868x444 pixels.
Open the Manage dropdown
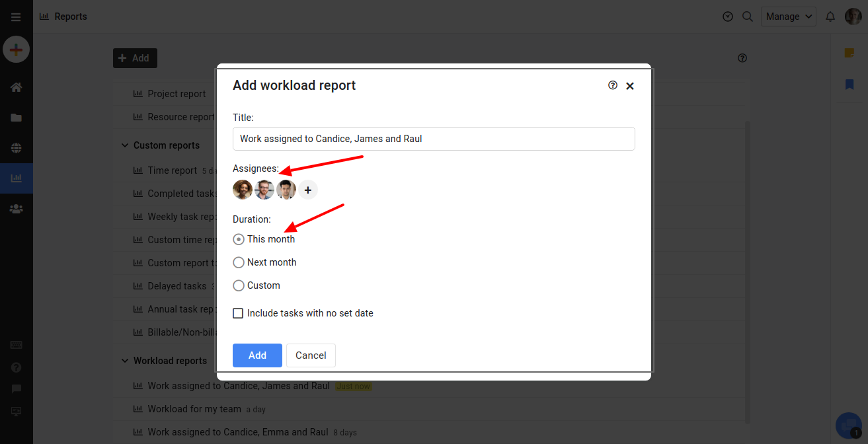(x=788, y=17)
